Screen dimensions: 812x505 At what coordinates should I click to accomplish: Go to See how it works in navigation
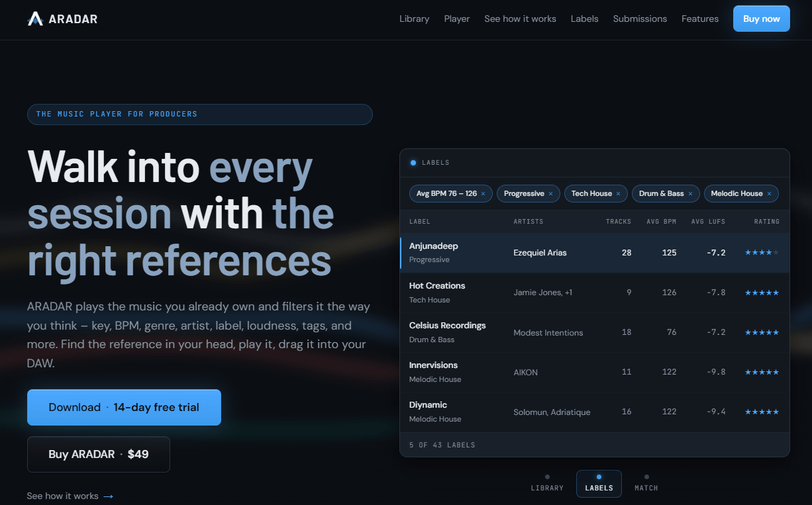(520, 19)
